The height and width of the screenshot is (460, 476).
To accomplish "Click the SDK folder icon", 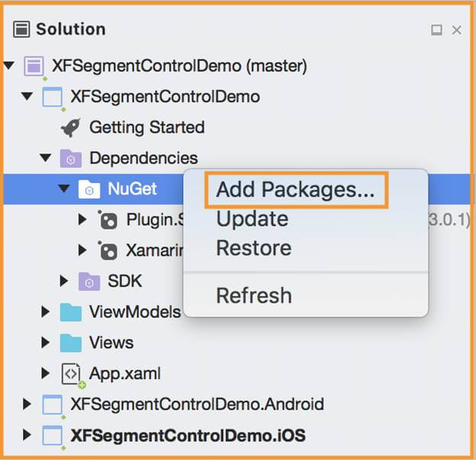I will click(89, 281).
